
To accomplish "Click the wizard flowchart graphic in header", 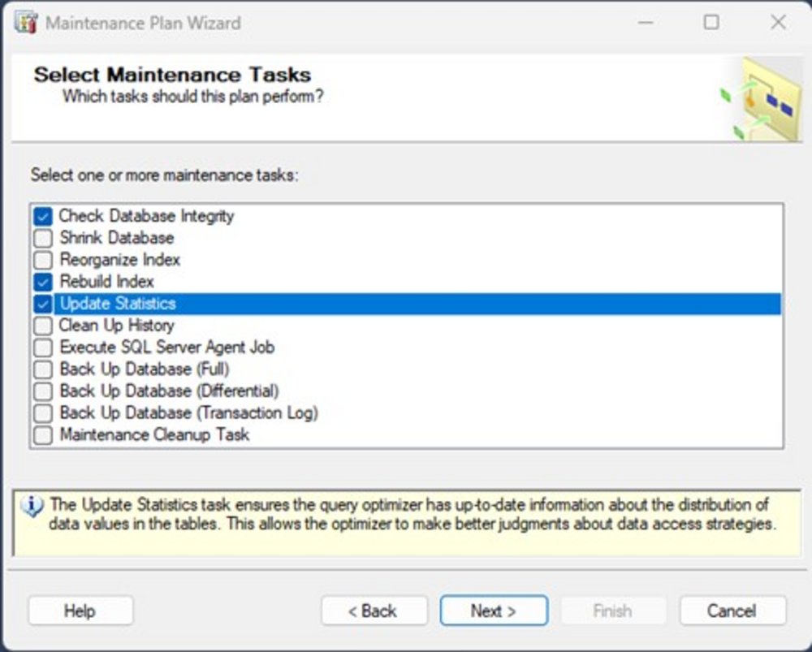I will click(761, 100).
